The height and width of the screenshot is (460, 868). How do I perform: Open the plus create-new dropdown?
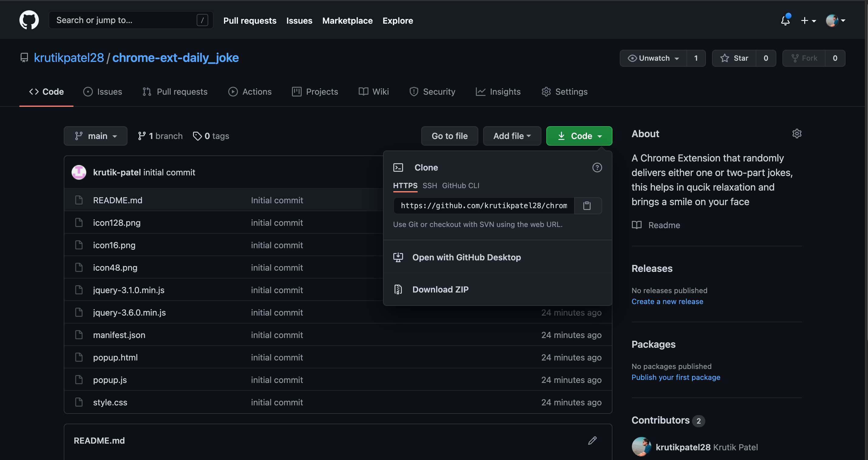click(808, 21)
